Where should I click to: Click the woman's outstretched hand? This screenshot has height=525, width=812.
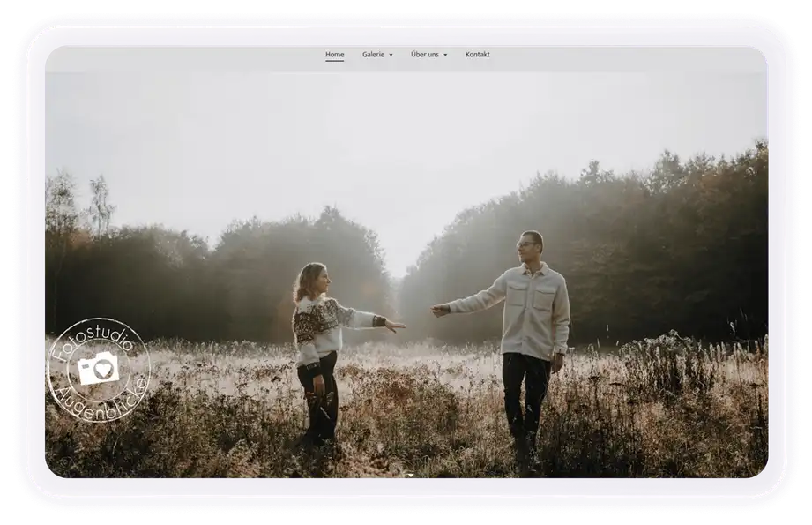(x=396, y=326)
